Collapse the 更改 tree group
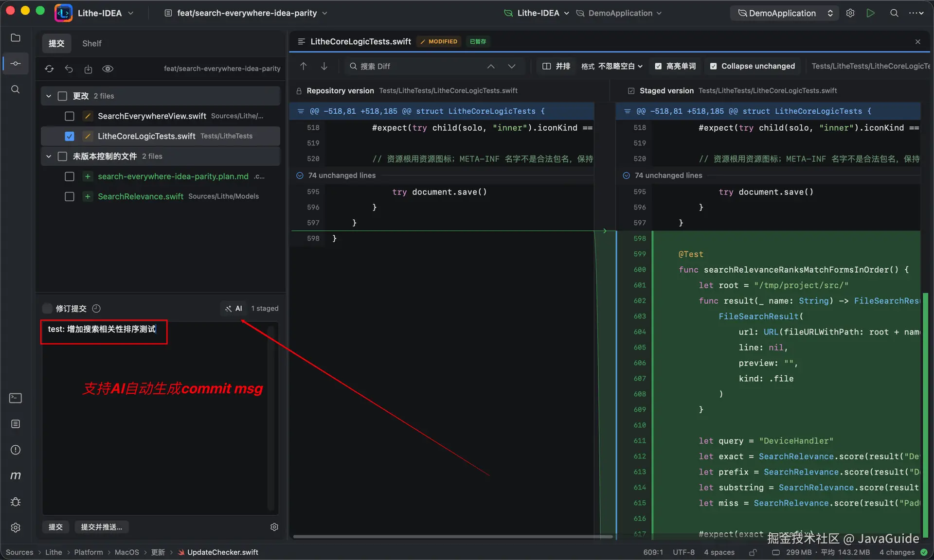The image size is (934, 560). [49, 96]
